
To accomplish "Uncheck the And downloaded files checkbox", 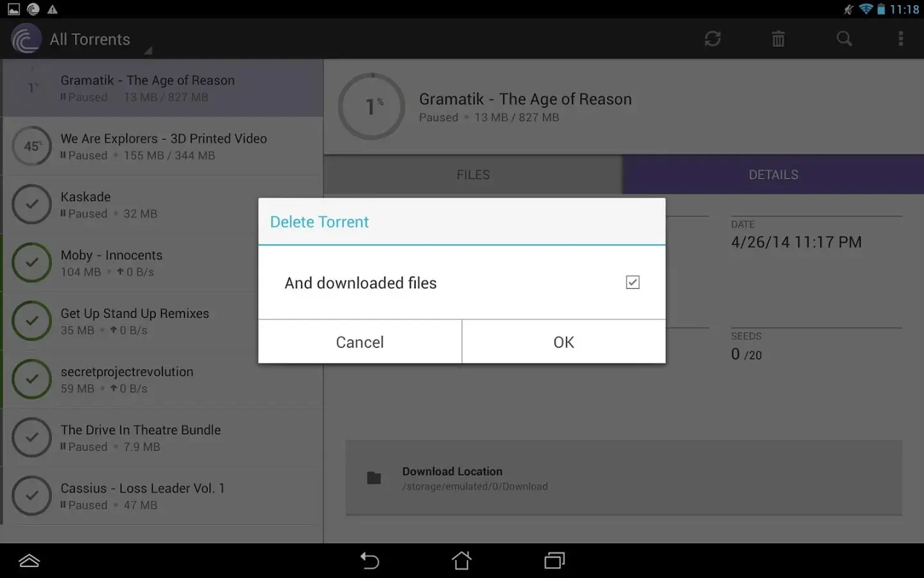I will point(633,283).
